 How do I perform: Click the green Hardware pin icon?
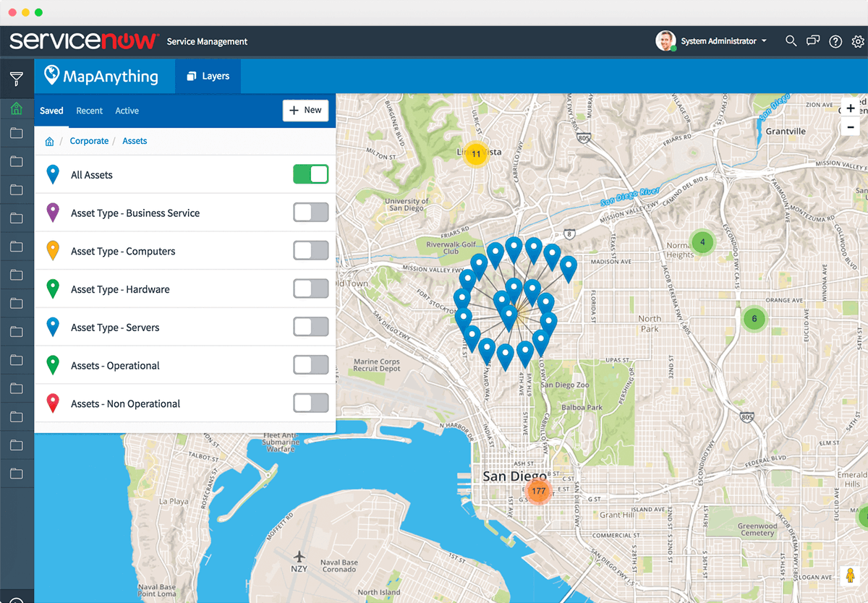(53, 289)
